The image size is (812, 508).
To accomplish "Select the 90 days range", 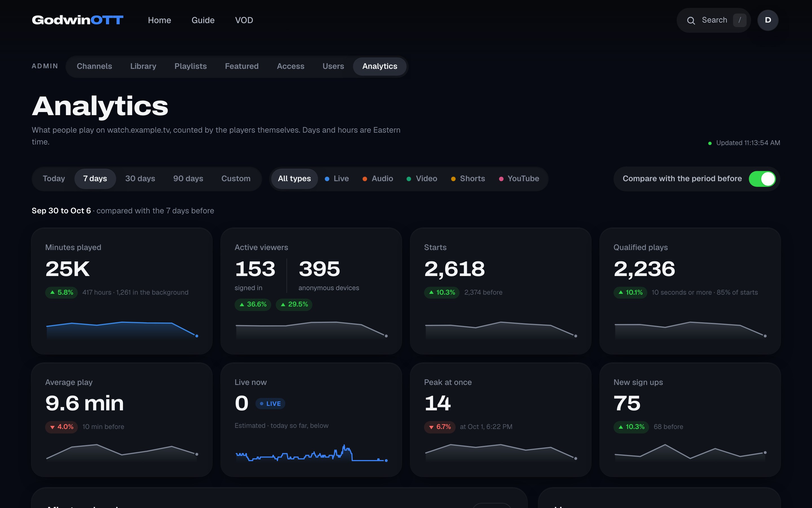I will point(188,179).
